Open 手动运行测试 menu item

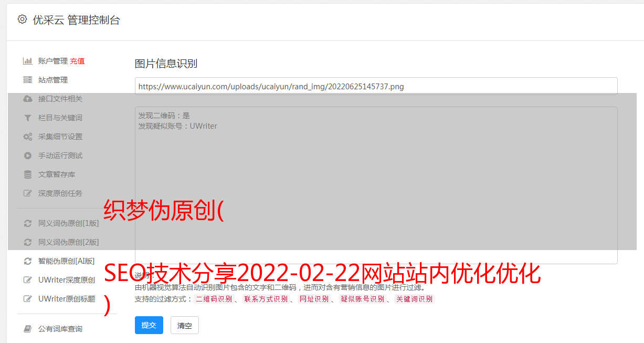60,155
